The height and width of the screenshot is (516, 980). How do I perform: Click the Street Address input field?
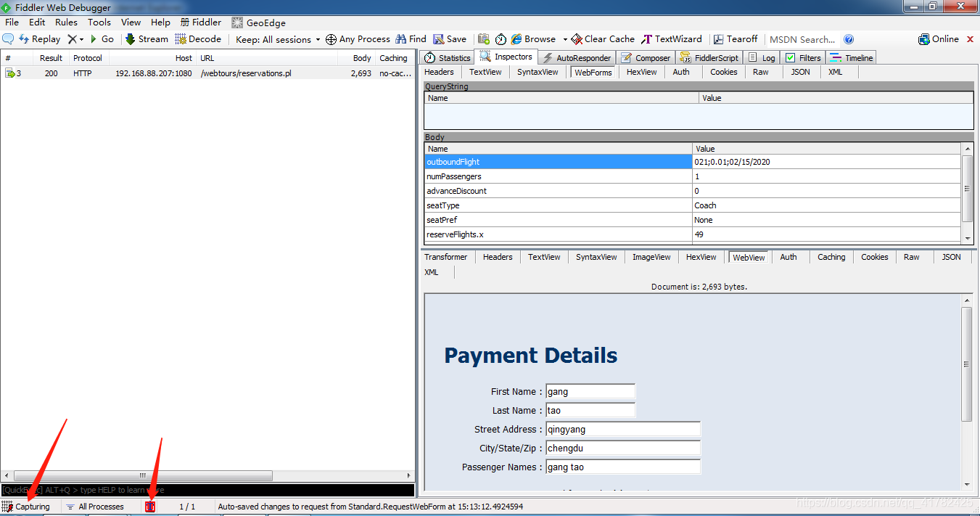coord(623,430)
